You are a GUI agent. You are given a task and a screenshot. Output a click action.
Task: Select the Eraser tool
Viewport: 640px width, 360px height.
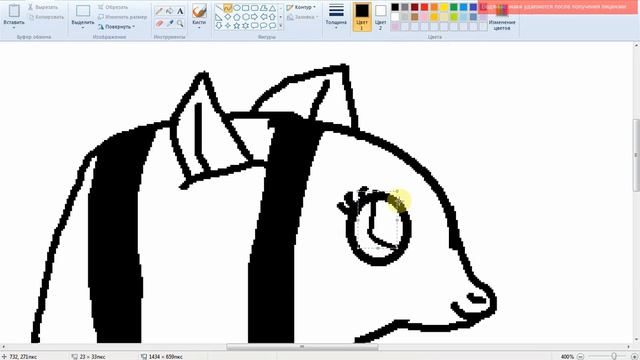click(159, 24)
